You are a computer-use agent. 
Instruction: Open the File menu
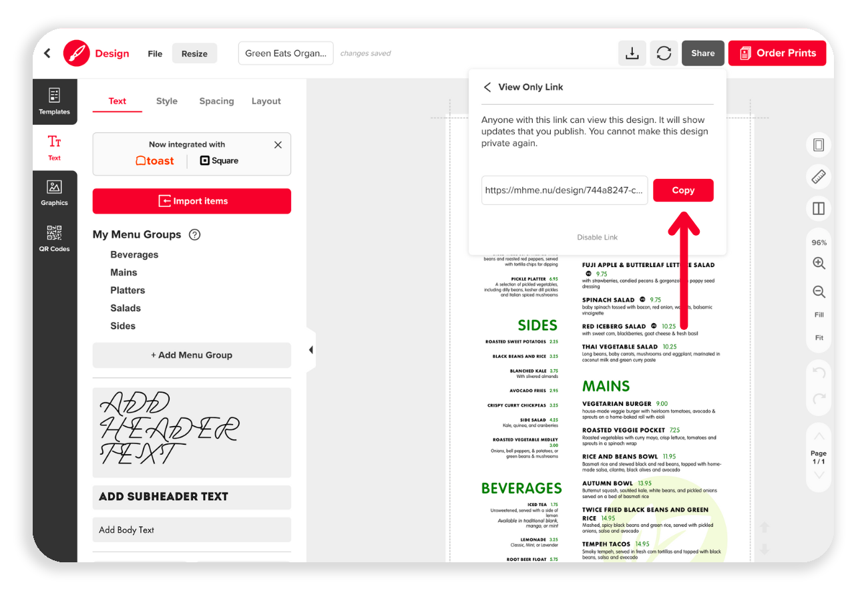coord(155,53)
